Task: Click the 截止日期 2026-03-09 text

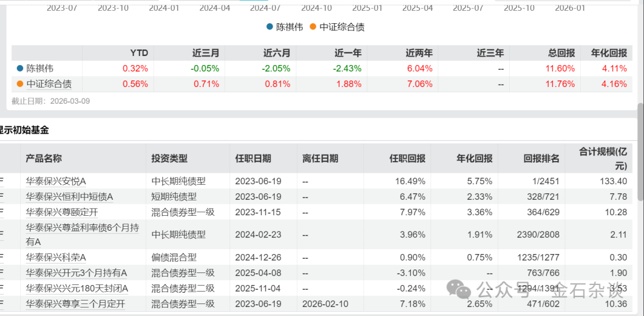Action: [x=51, y=101]
